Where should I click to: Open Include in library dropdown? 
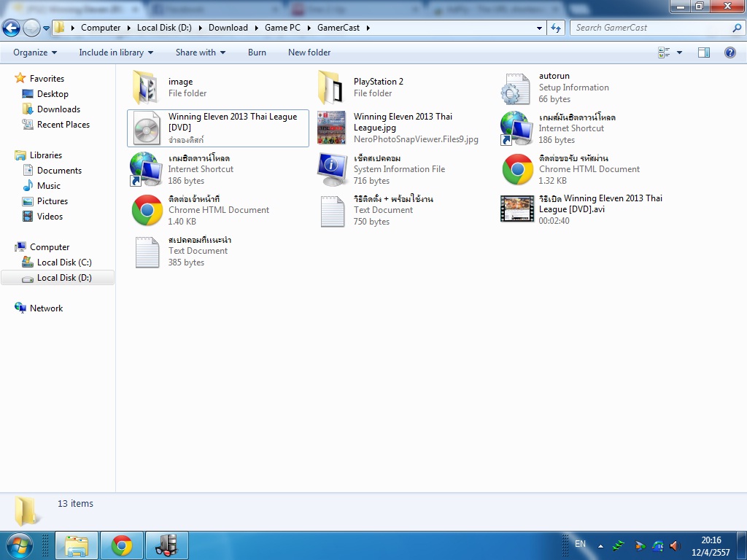(x=116, y=52)
